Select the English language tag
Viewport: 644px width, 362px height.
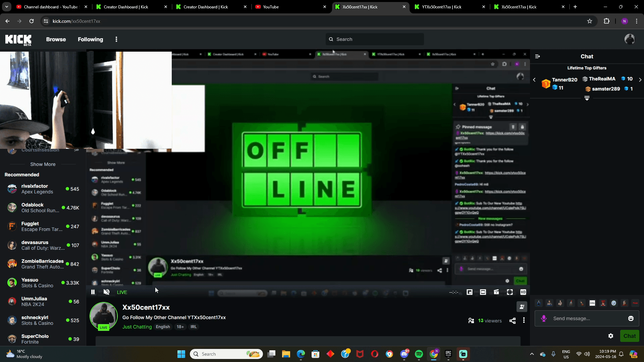tap(163, 327)
